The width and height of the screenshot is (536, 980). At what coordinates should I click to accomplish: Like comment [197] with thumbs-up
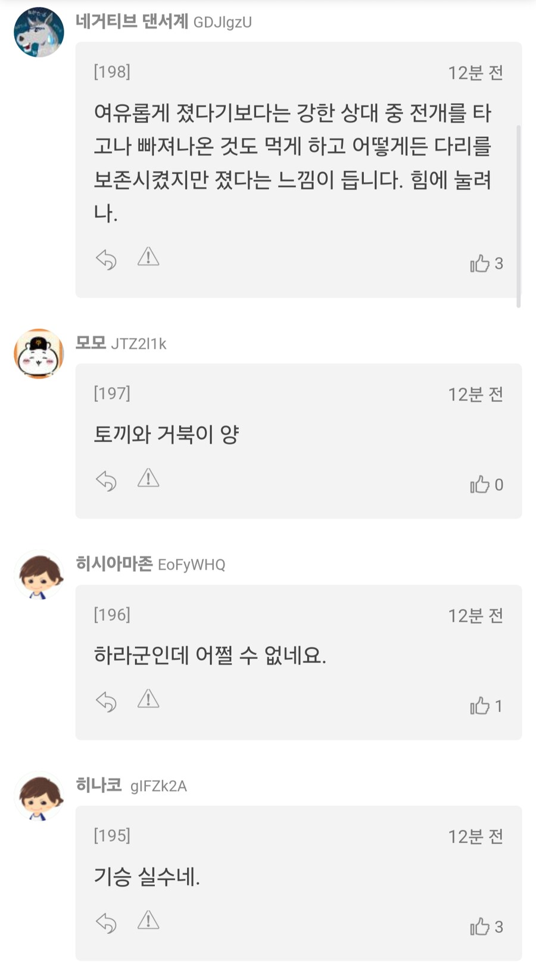coord(479,485)
